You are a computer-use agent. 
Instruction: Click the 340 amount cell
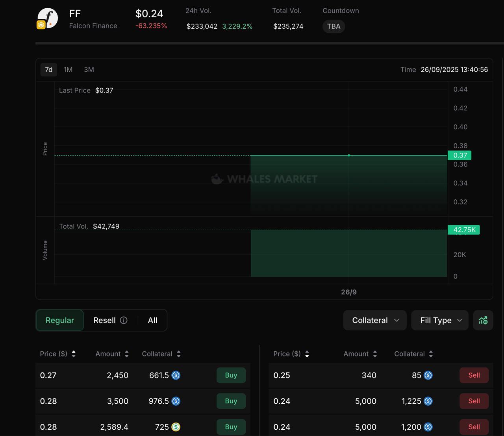(x=369, y=375)
